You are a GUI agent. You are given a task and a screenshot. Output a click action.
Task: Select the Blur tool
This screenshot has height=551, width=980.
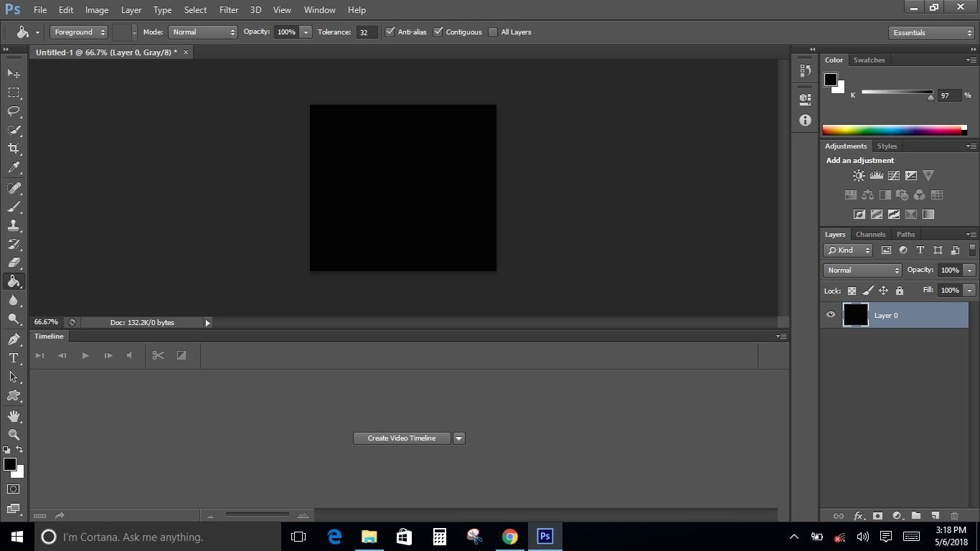point(14,300)
